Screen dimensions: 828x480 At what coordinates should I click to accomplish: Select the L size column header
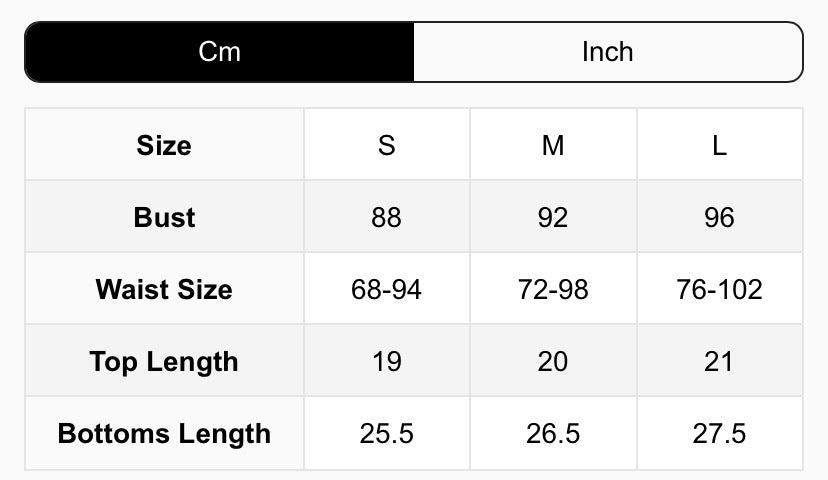point(719,145)
